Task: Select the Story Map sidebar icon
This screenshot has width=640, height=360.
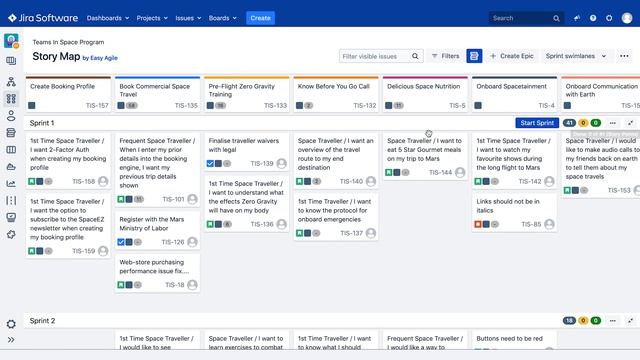Action: (x=11, y=98)
